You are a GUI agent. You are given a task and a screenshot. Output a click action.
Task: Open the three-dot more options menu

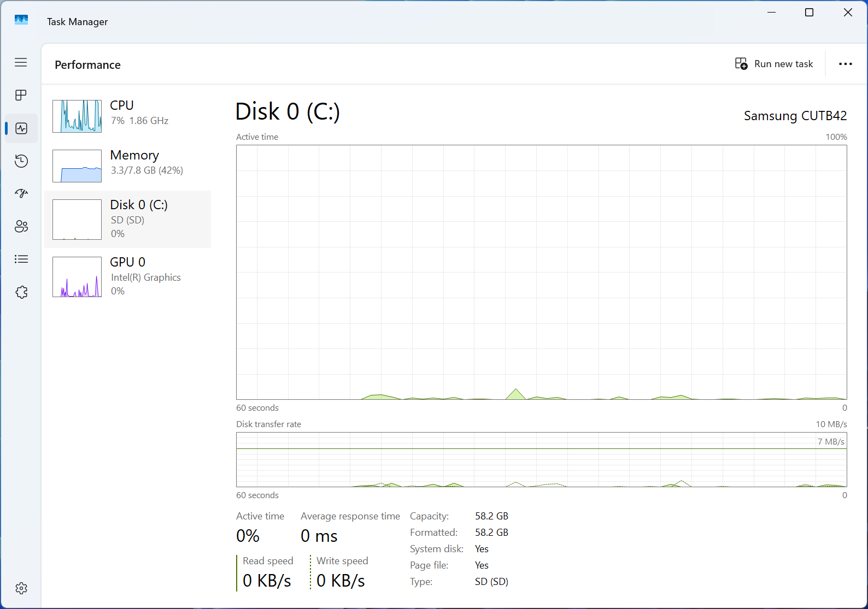(845, 64)
